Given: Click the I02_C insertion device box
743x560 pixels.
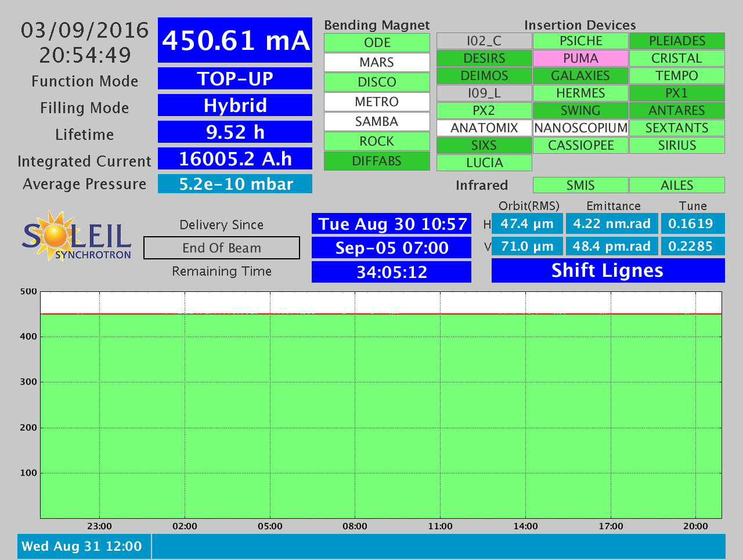Looking at the screenshot, I should [484, 41].
